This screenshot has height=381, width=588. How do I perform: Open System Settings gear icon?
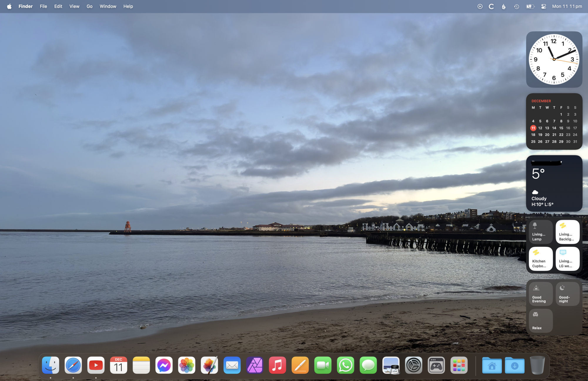pyautogui.click(x=413, y=365)
